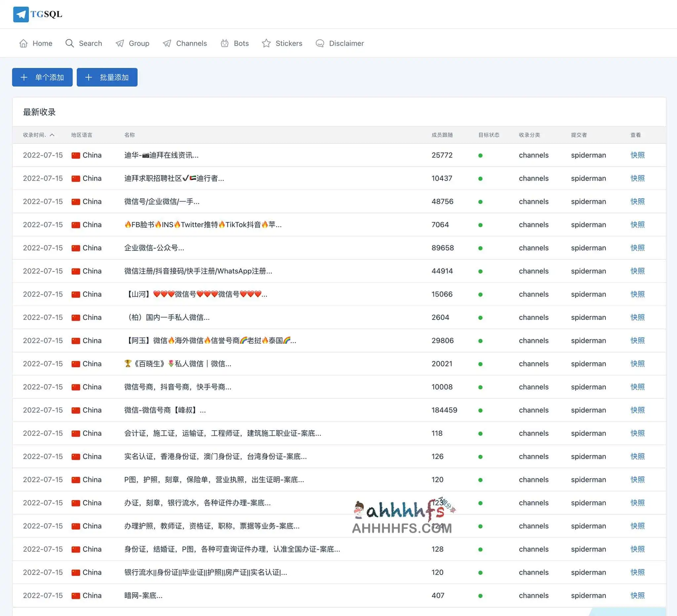This screenshot has width=677, height=616.
Task: Click the green status dot in the first row
Action: coord(481,155)
